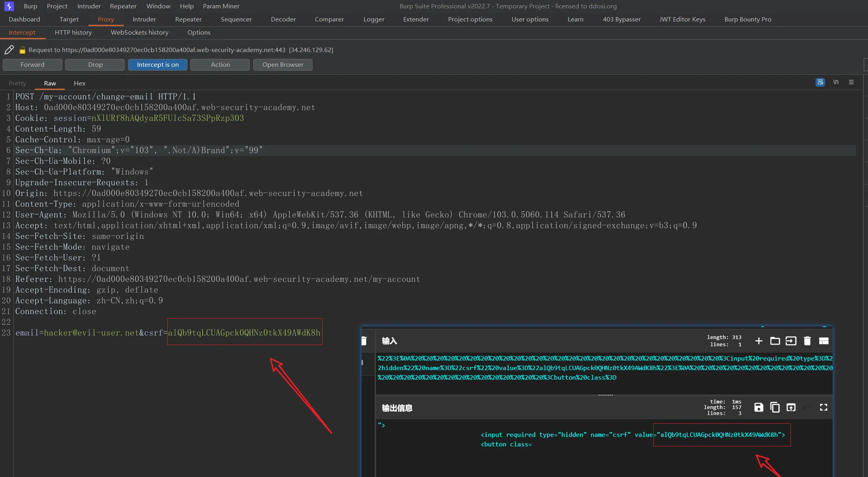The image size is (868, 477).
Task: Switch to HTTP history sub-tab
Action: point(73,32)
